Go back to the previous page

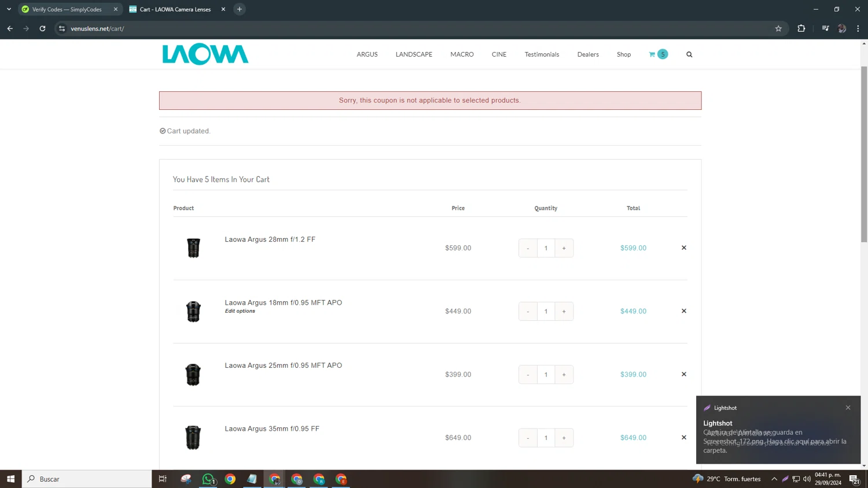[10, 28]
